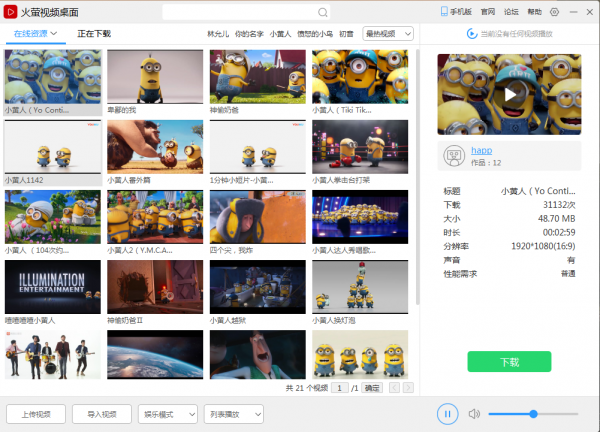
Task: Click the 导入视频 button
Action: (102, 414)
